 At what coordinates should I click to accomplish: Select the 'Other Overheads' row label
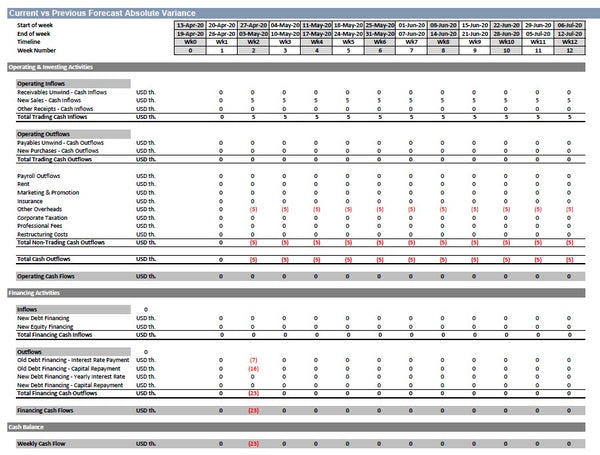40,209
